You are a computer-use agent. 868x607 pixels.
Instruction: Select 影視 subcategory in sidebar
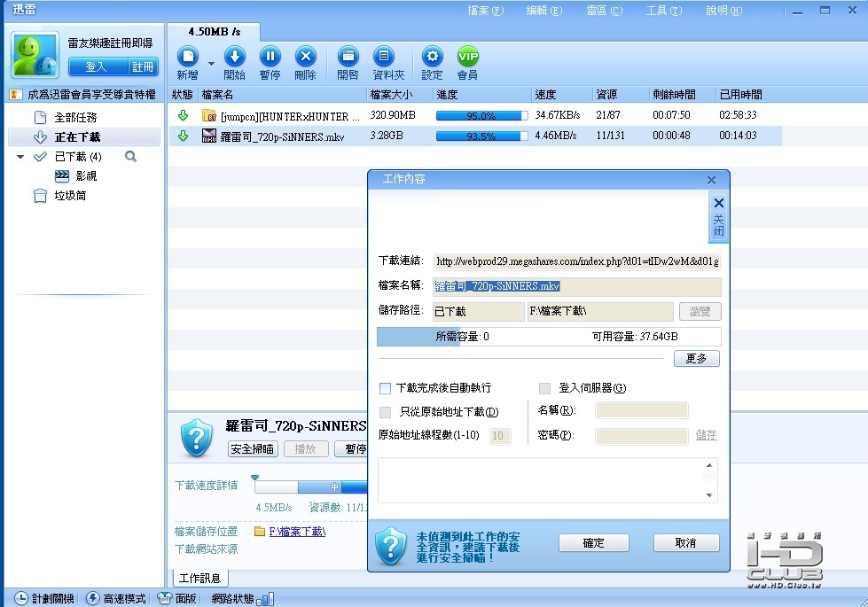pos(86,176)
